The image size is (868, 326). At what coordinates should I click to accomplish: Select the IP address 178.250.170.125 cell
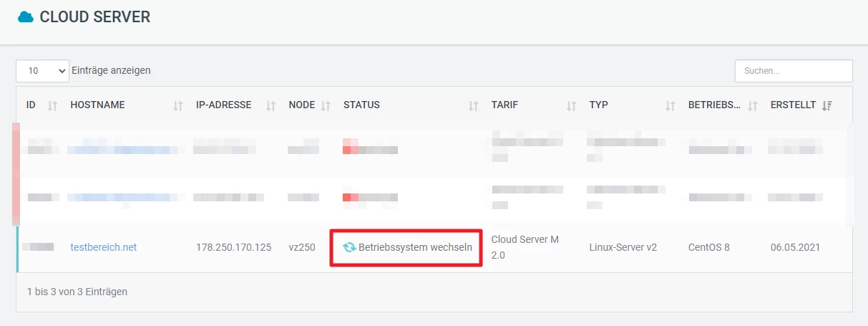click(233, 247)
